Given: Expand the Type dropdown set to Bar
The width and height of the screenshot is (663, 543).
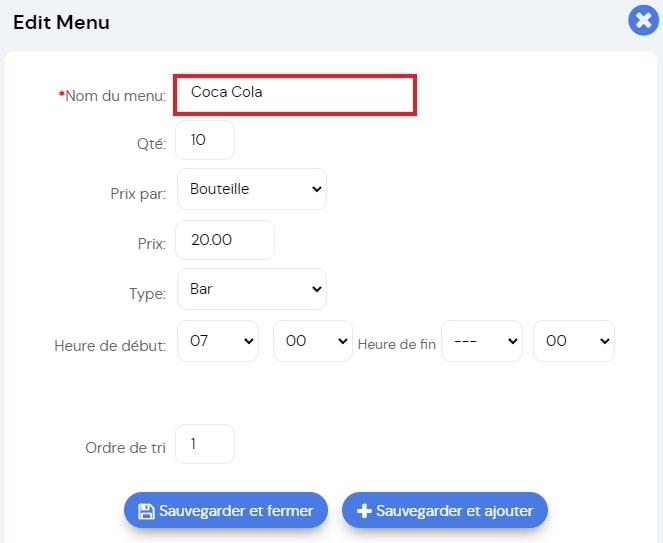Looking at the screenshot, I should (252, 289).
